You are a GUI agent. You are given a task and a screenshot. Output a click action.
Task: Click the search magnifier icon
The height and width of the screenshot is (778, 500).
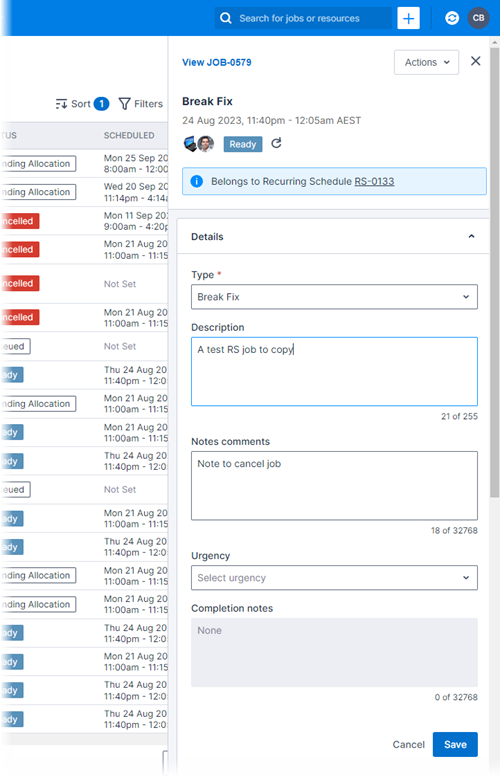[226, 18]
